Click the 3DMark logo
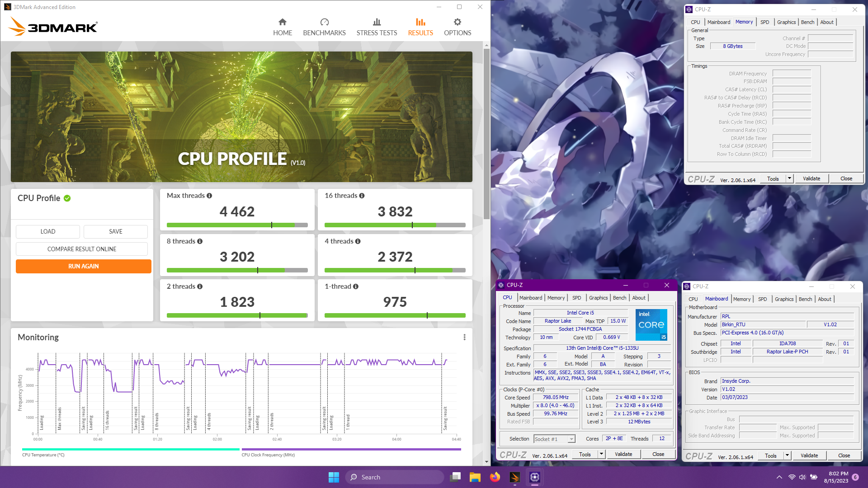 [53, 27]
